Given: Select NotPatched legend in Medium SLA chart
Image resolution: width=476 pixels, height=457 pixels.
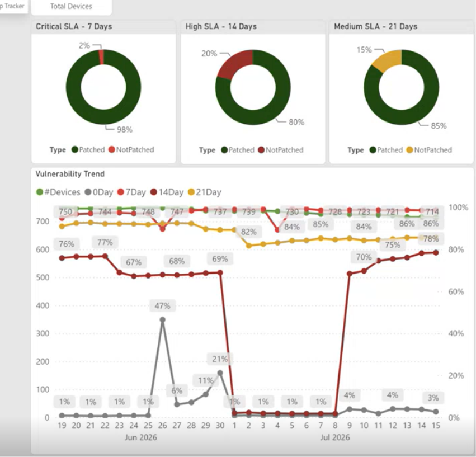Looking at the screenshot, I should pyautogui.click(x=429, y=150).
